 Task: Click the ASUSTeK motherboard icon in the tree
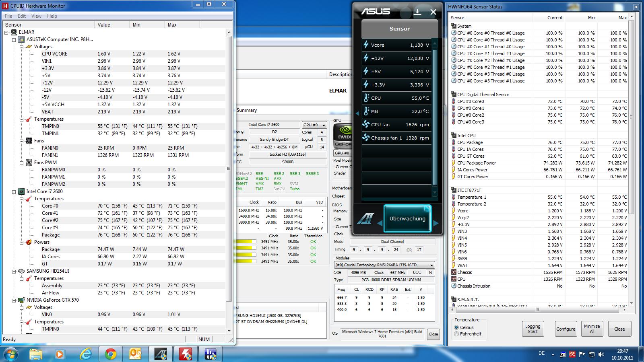click(x=21, y=39)
